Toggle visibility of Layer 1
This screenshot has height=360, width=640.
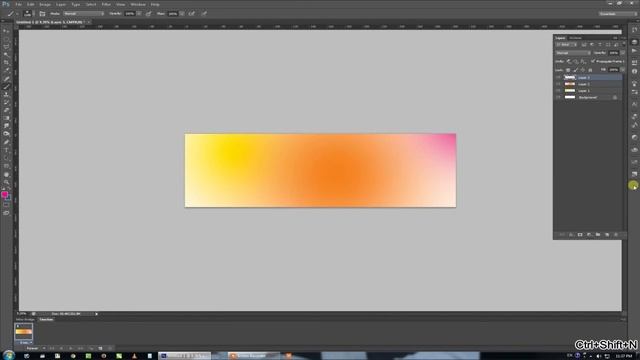click(558, 91)
